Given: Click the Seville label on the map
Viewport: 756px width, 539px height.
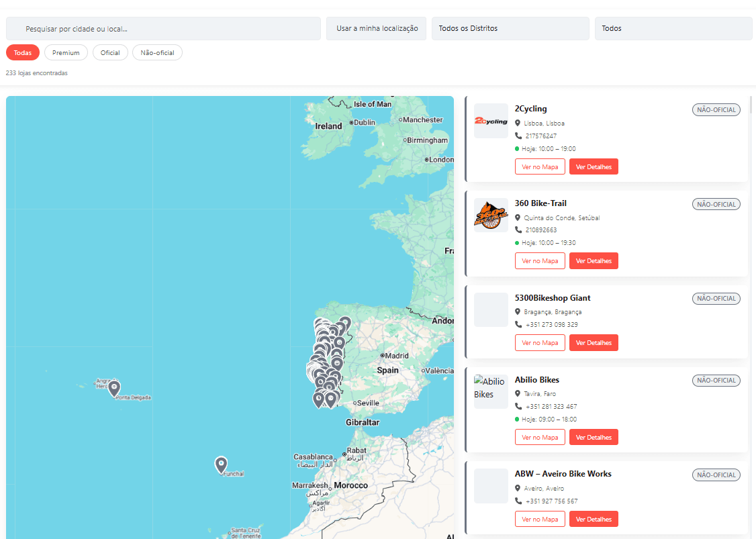Looking at the screenshot, I should 368,403.
